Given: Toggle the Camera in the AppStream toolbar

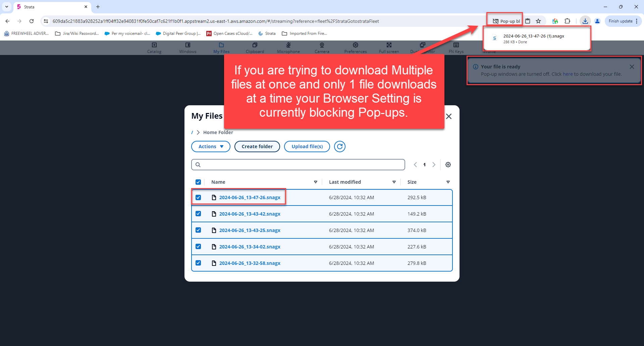Looking at the screenshot, I should (x=322, y=48).
